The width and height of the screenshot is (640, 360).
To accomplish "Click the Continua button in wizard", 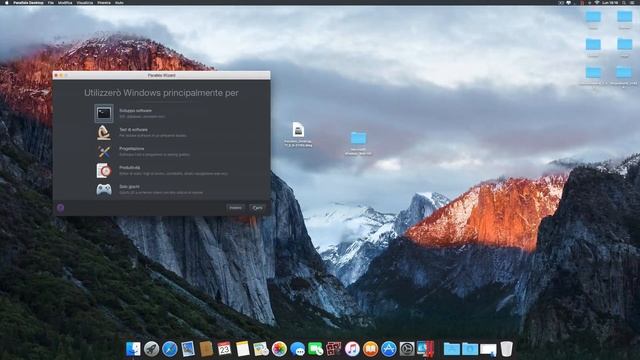I will point(257,208).
